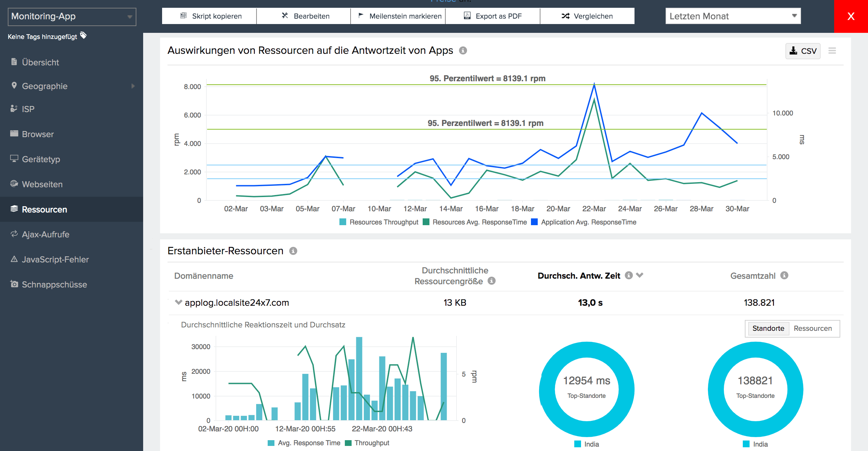Viewport: 868px width, 451px height.
Task: Click info icon beside Erstanbieter-Ressourcen heading
Action: 293,251
